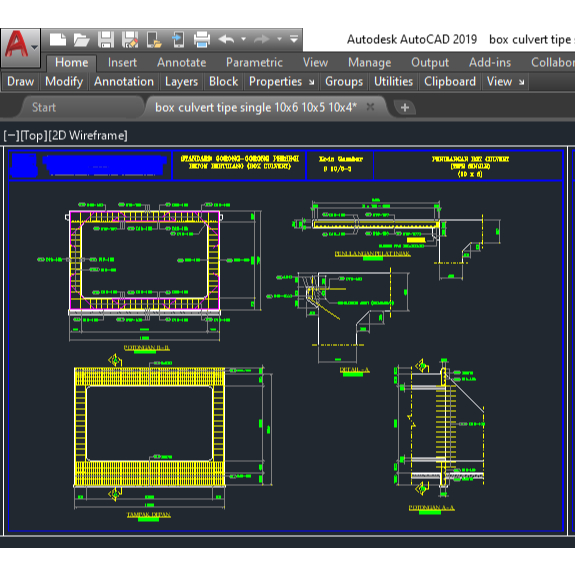Click the Save As icon
The height and width of the screenshot is (575, 575).
[x=130, y=40]
